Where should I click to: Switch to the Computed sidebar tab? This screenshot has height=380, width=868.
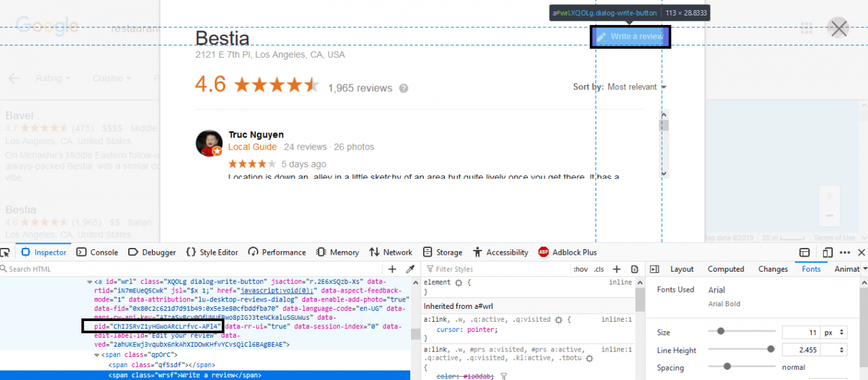[x=726, y=269]
